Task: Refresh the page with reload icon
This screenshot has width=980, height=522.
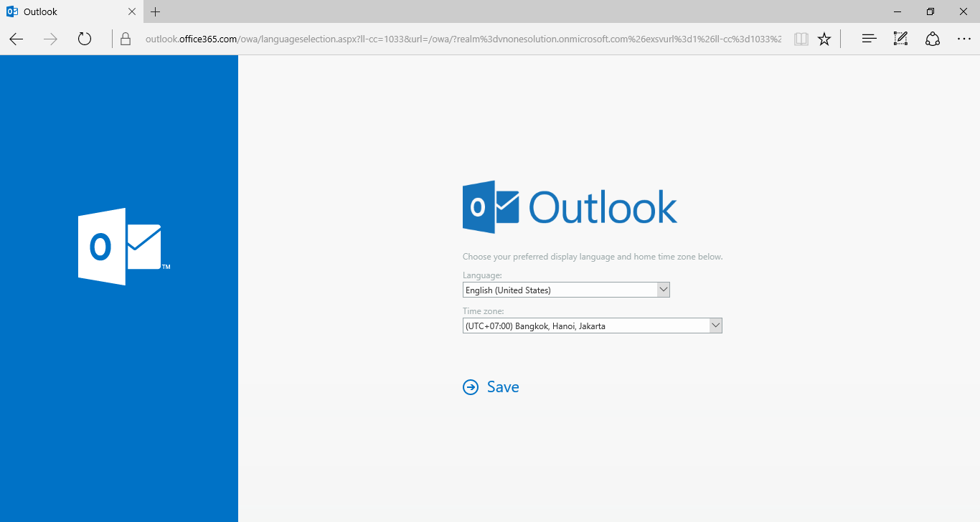Action: 85,39
